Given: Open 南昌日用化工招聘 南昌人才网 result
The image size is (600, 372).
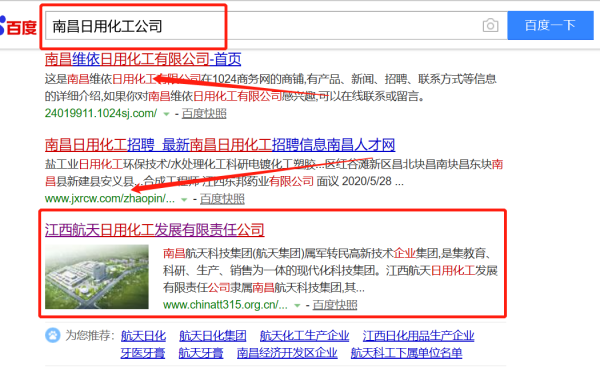Looking at the screenshot, I should coord(220,145).
